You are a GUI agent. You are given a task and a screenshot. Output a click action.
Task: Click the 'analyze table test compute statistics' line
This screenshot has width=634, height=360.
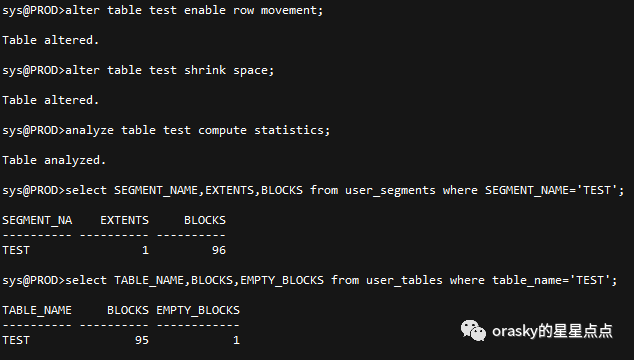point(166,130)
